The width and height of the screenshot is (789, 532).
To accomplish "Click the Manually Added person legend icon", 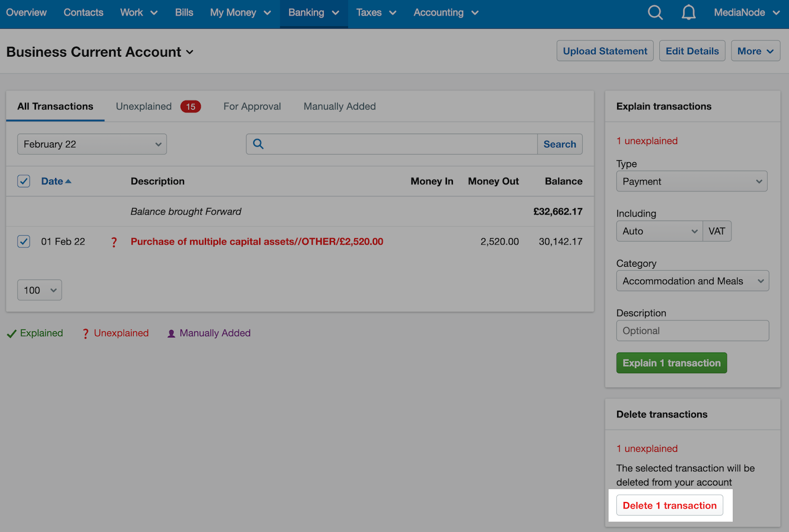I will (x=171, y=333).
